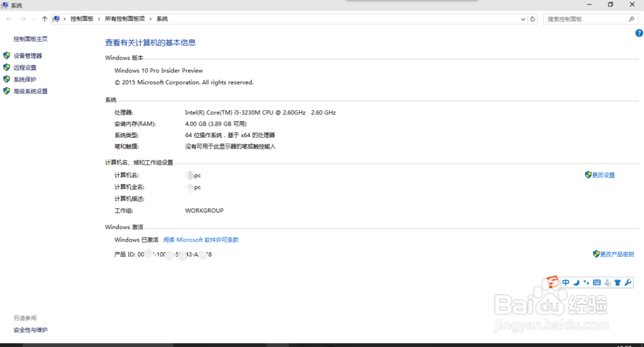This screenshot has height=347, width=644.
Task: Click the 64 位操作系统 system type text
Action: (x=230, y=135)
